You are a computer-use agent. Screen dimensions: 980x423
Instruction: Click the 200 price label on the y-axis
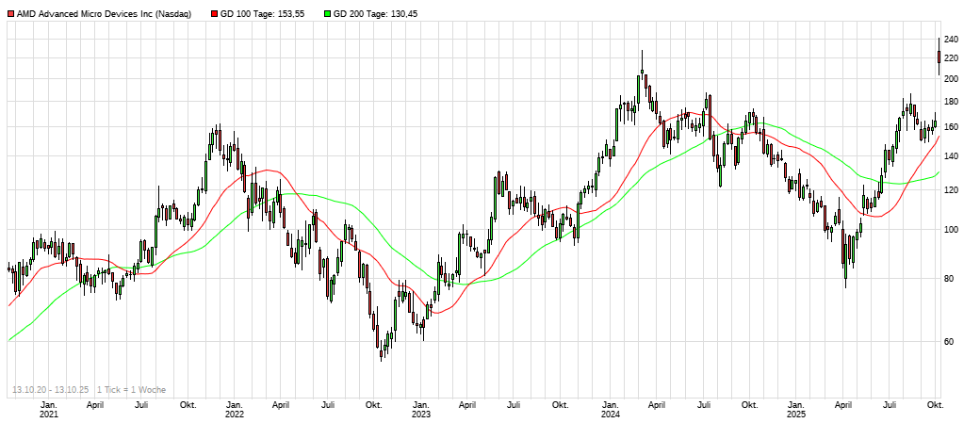point(950,79)
